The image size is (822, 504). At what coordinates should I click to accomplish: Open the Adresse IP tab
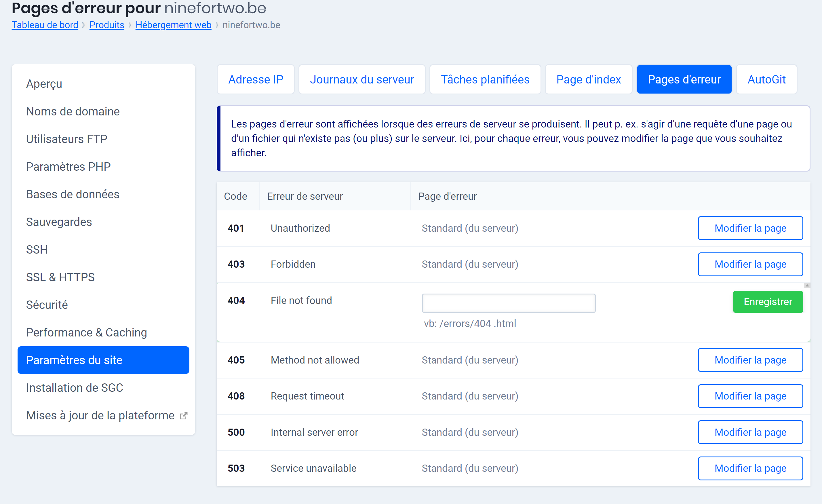tap(256, 79)
